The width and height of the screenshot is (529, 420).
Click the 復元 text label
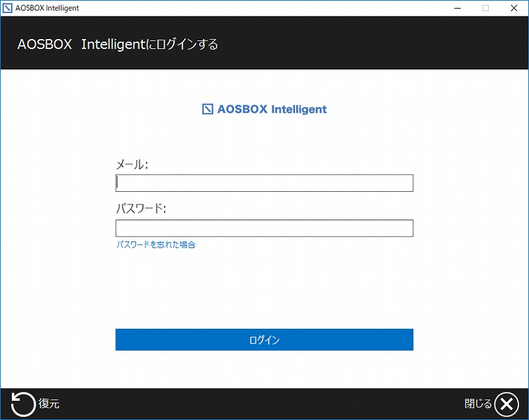tap(48, 403)
